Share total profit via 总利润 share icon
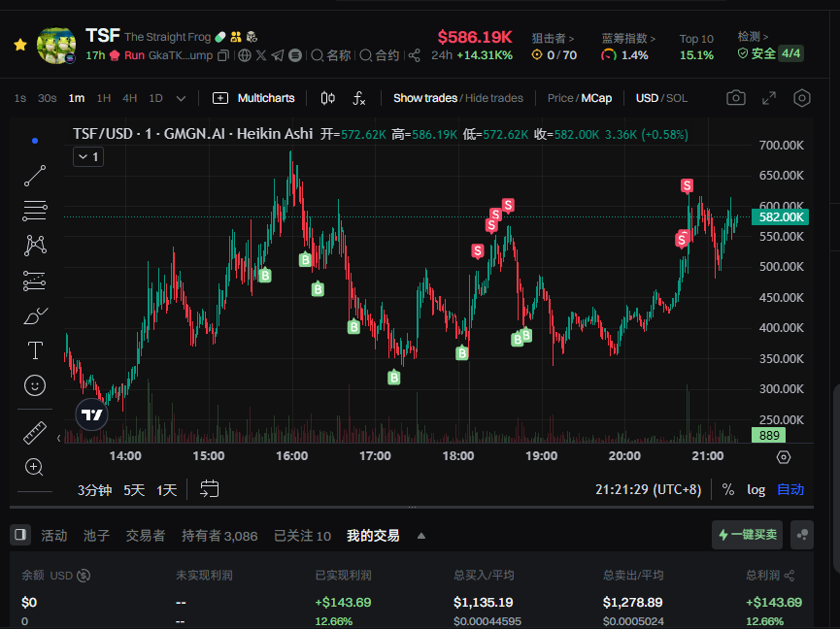 [790, 576]
